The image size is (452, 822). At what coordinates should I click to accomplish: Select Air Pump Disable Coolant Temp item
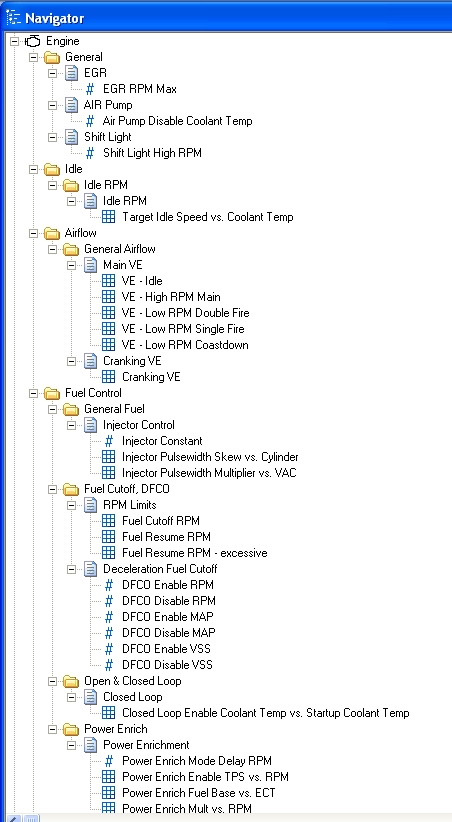tap(178, 121)
